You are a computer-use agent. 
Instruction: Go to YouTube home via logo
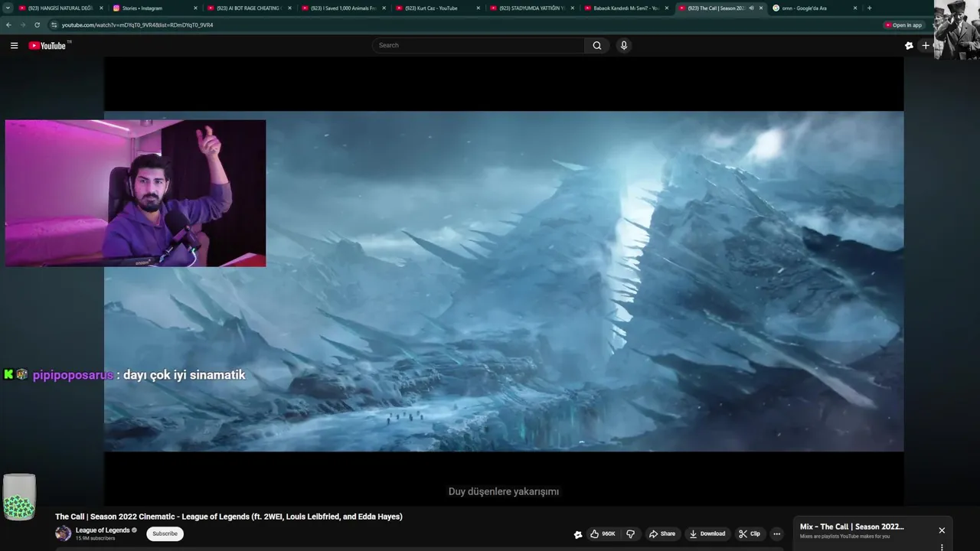tap(49, 45)
